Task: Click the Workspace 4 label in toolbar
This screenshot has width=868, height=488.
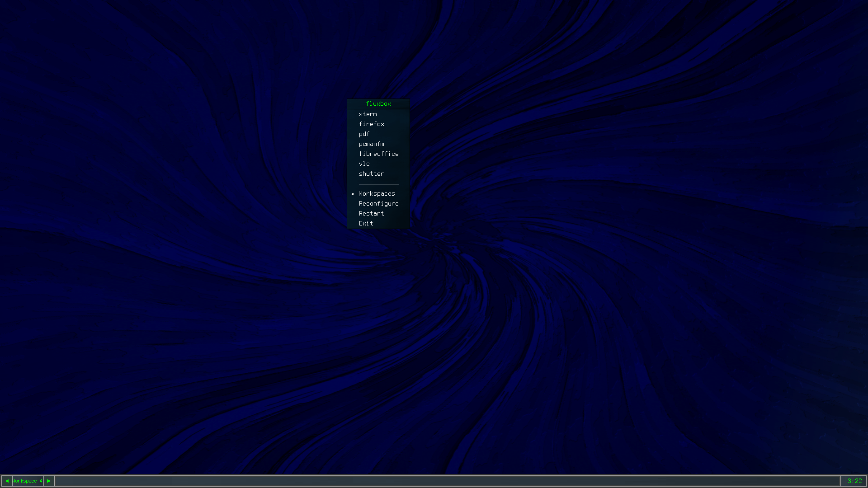Action: pyautogui.click(x=27, y=481)
